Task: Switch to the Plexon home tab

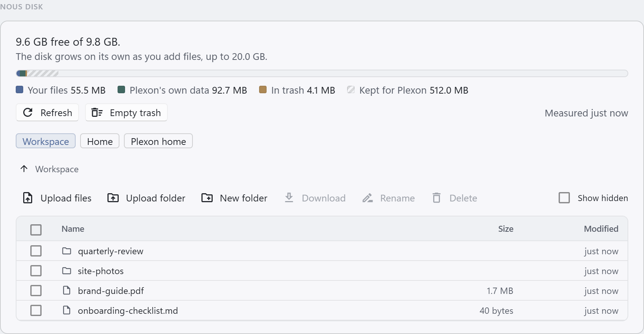Action: 158,141
